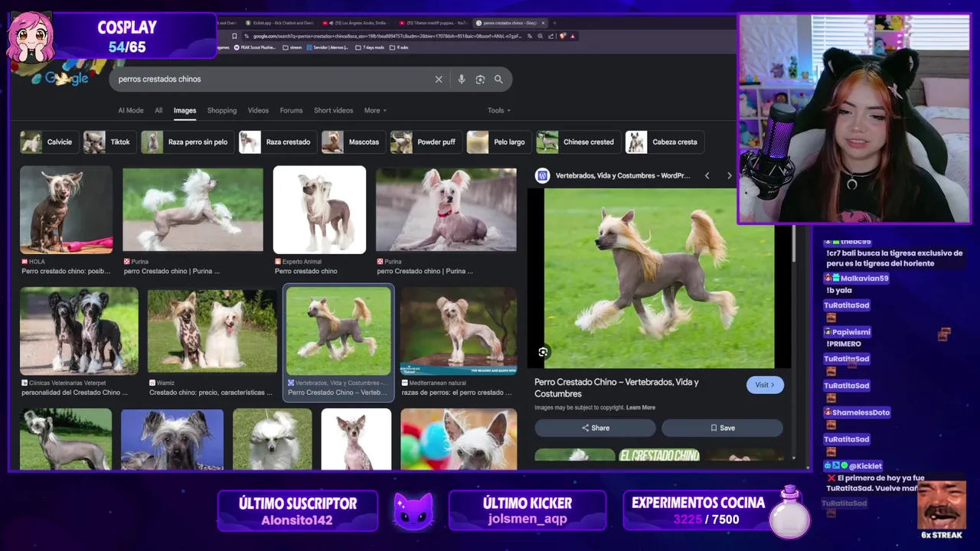Open the Wamiz Crestado chino thumbnail
Viewport: 980px width, 551px height.
click(x=212, y=331)
